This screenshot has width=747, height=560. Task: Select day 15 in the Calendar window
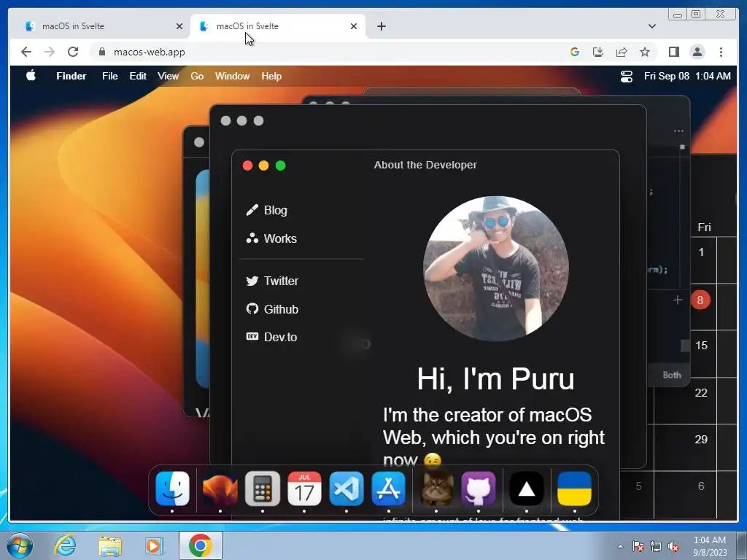coord(701,345)
